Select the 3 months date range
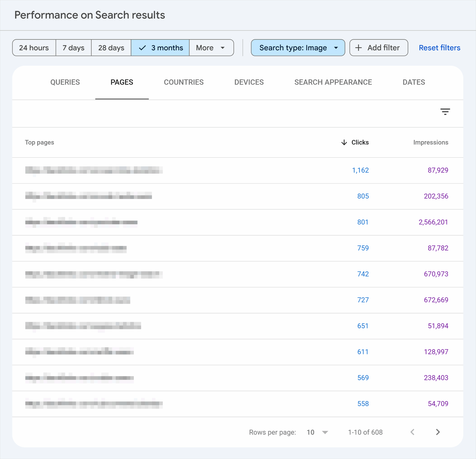Viewport: 476px width, 459px height. [x=160, y=48]
